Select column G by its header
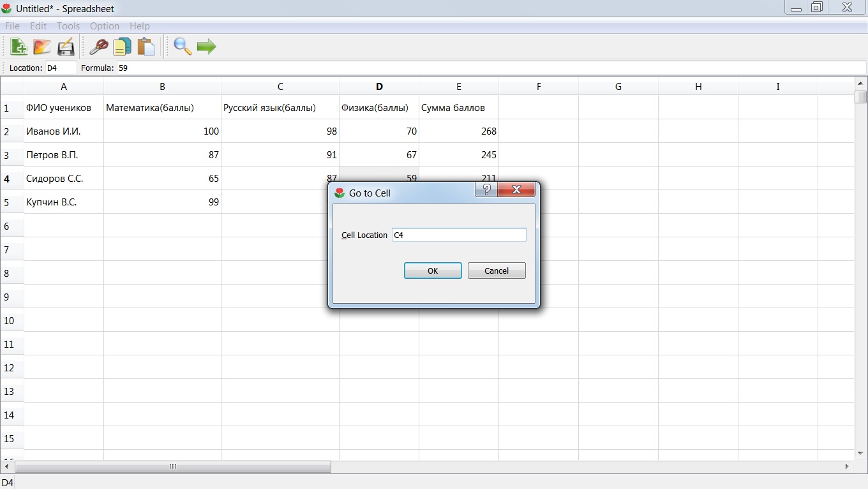 click(618, 87)
